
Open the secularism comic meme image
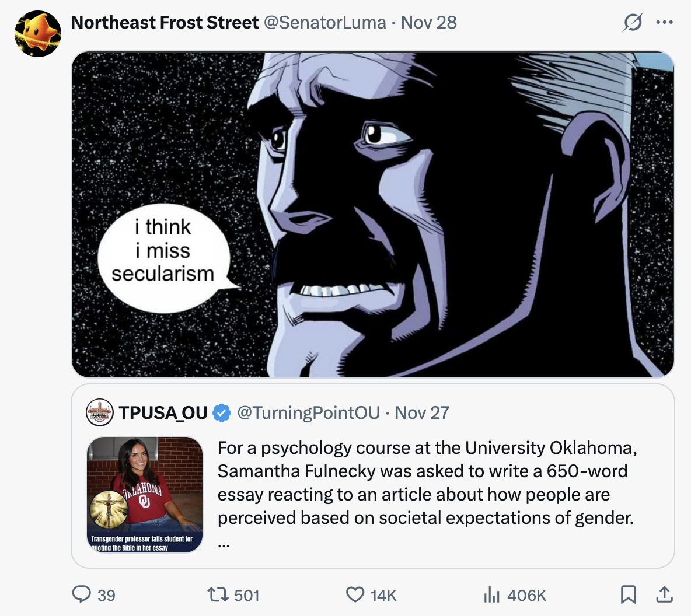coord(372,214)
